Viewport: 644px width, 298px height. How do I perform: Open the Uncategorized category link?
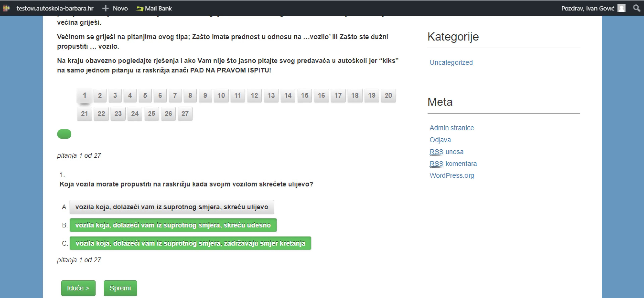click(451, 62)
